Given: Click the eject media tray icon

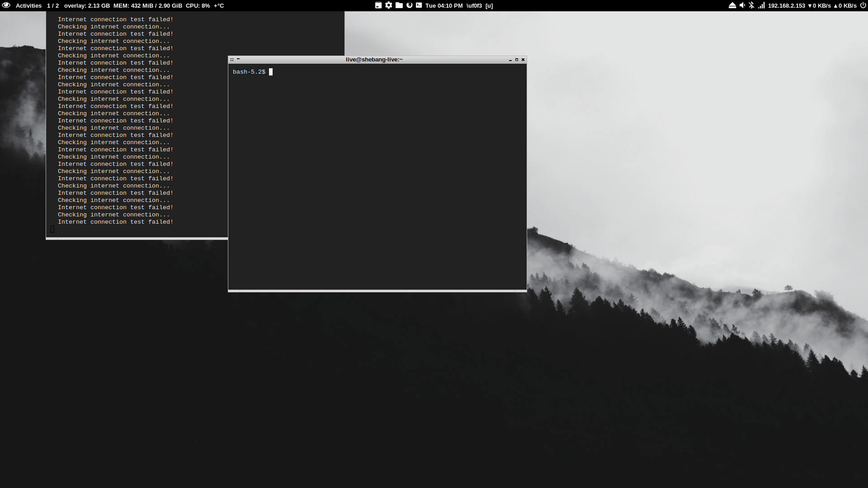Looking at the screenshot, I should 732,5.
